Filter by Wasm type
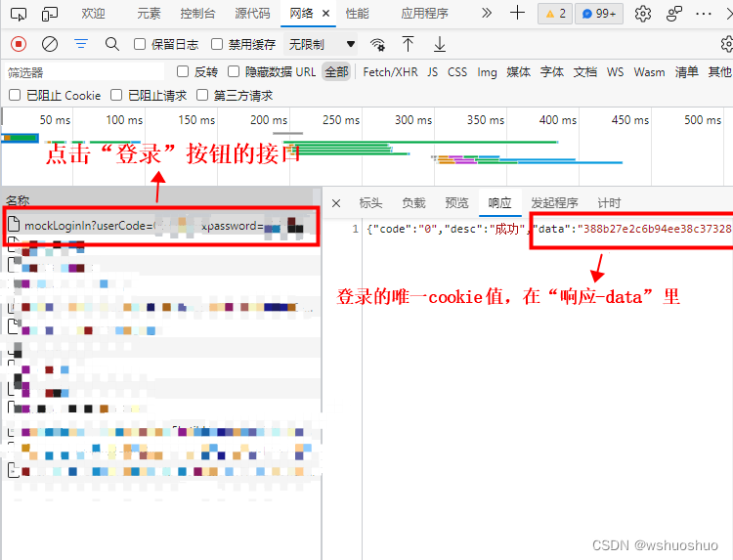Viewport: 733px width, 560px height. [649, 72]
